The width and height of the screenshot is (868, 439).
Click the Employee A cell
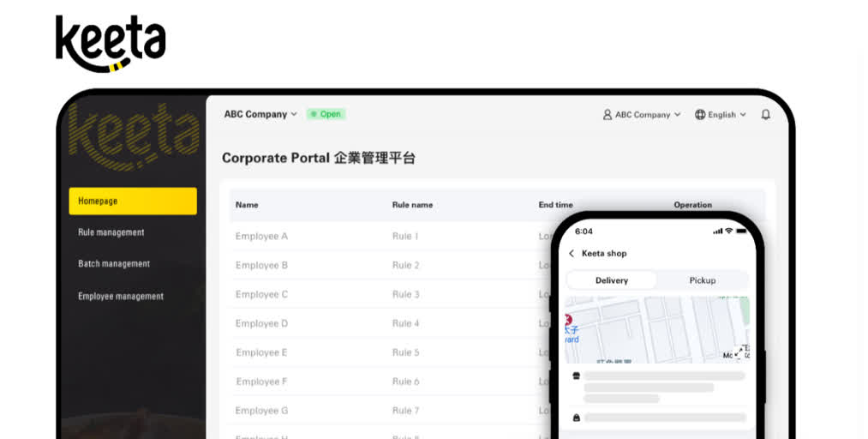pos(261,237)
